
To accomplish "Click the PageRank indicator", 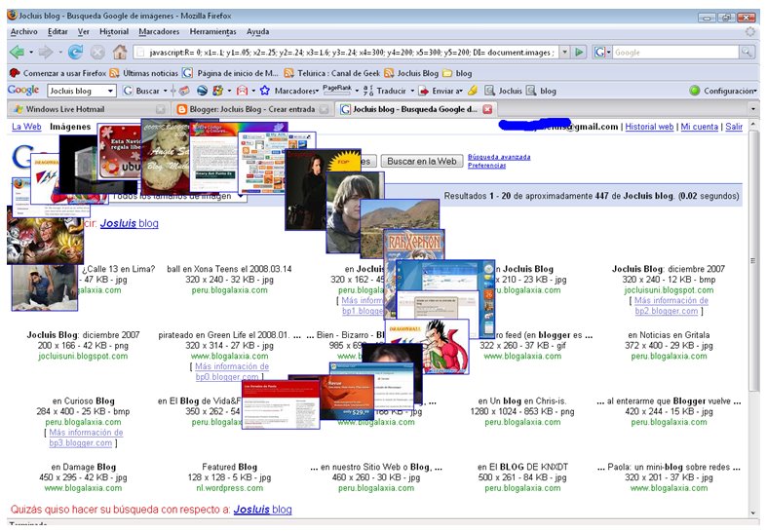I will [x=336, y=90].
